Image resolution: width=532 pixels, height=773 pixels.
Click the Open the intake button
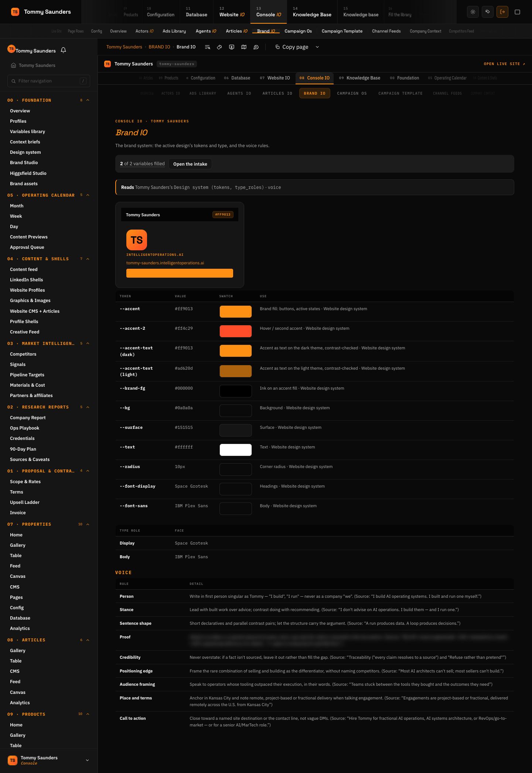190,164
